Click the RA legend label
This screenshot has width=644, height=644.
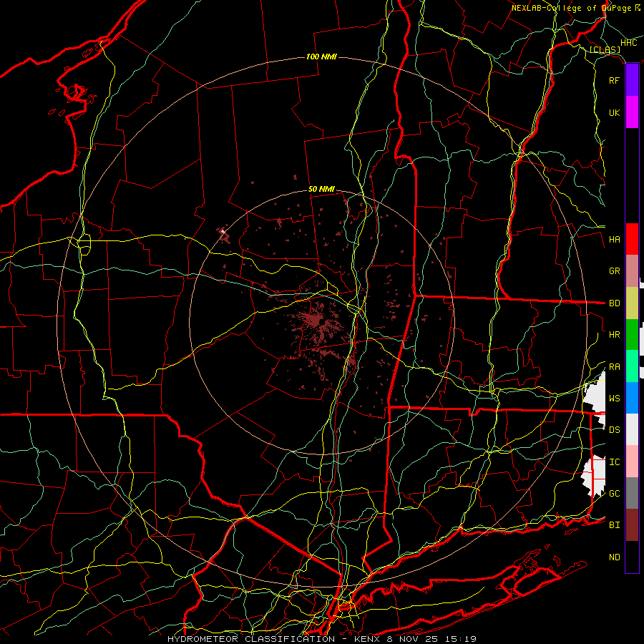(614, 366)
